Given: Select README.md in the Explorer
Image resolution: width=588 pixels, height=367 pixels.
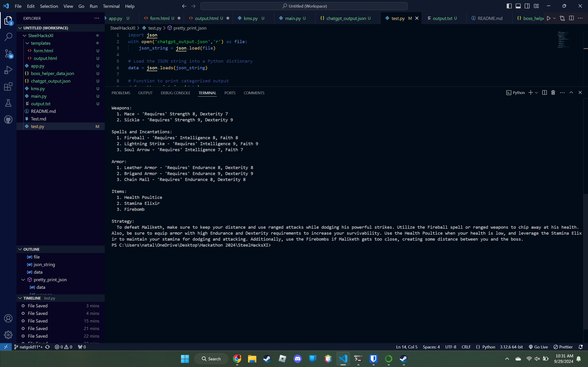Looking at the screenshot, I should coord(43,111).
